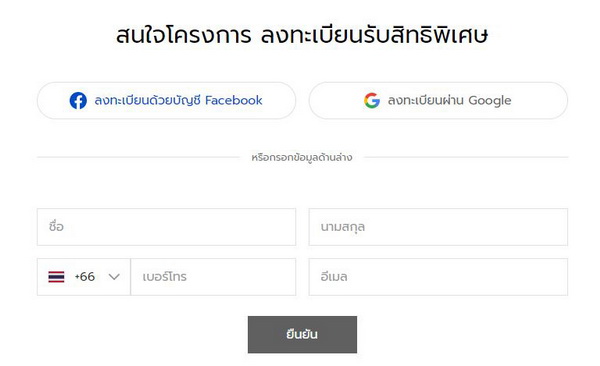Click the heading สนใจโครงการ ลงทะเบียนรับสิทธิพิเศษ
This screenshot has height=366, width=600.
point(302,35)
